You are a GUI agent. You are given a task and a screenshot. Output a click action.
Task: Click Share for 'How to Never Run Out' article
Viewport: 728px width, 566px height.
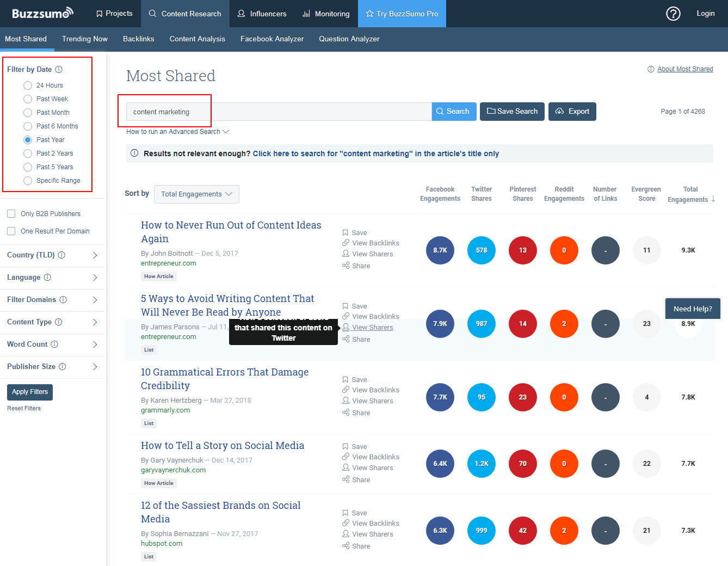point(356,266)
